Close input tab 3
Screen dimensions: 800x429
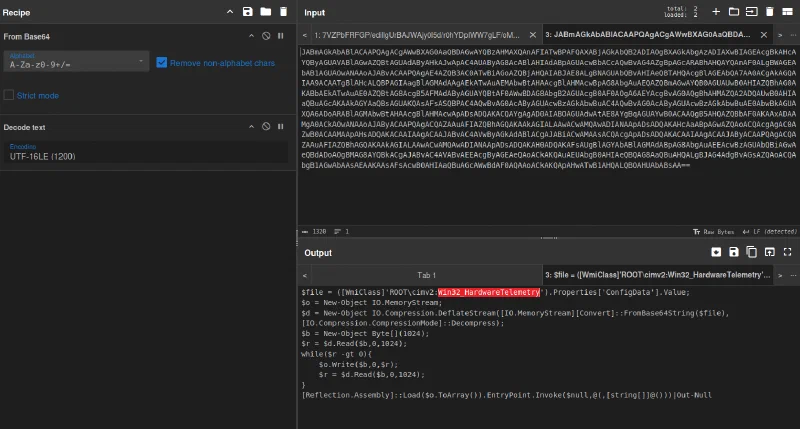[764, 35]
